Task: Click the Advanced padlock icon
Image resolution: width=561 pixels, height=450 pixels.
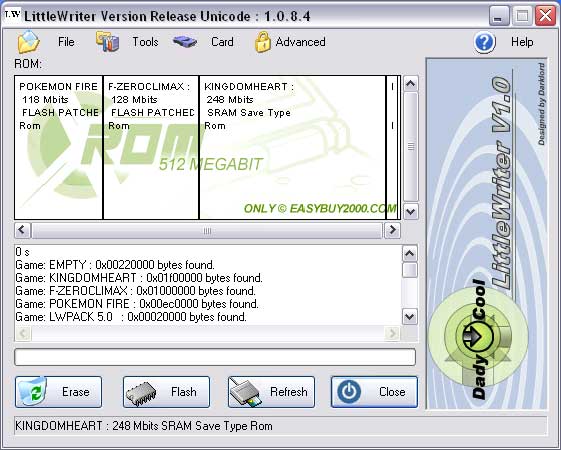Action: pos(263,42)
